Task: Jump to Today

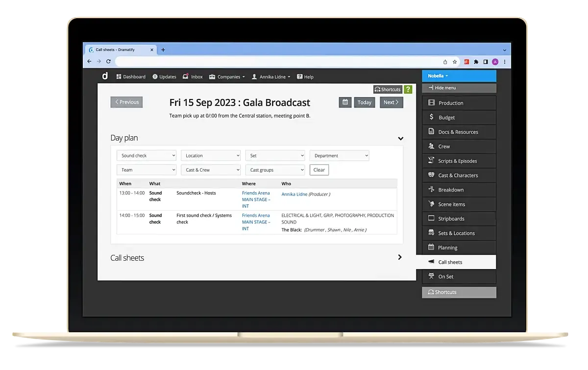Action: tap(364, 102)
